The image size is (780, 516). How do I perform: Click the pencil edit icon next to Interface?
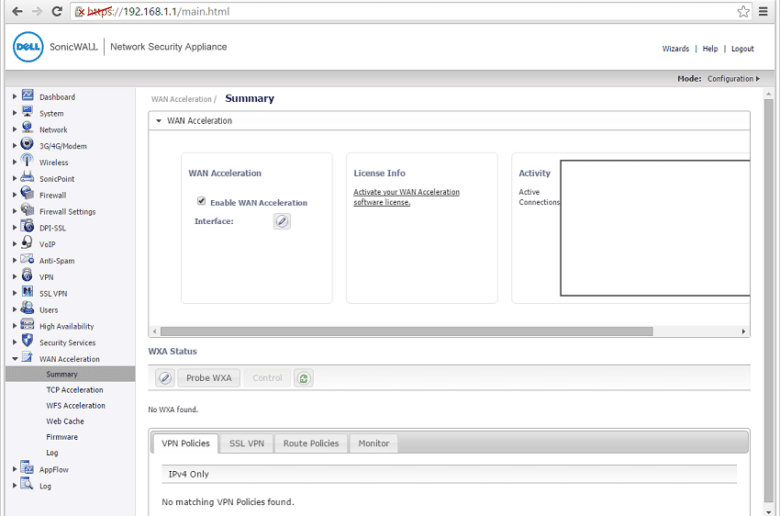(x=282, y=221)
